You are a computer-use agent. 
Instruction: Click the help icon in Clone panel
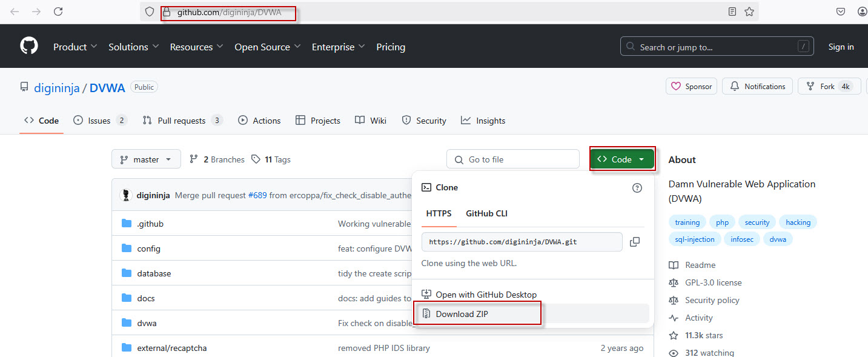pyautogui.click(x=637, y=188)
